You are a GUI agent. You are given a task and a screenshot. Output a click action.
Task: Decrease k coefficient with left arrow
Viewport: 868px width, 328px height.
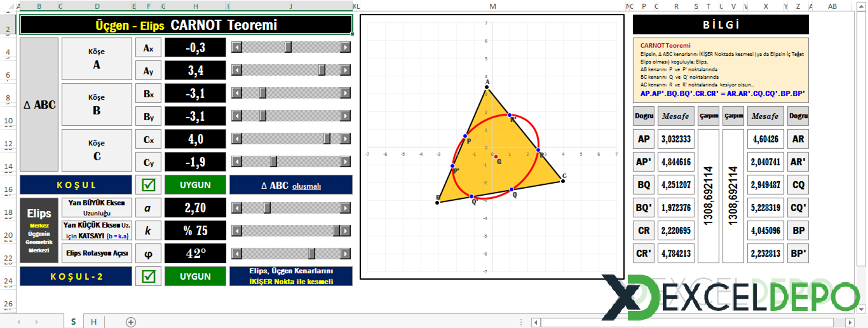coord(236,231)
